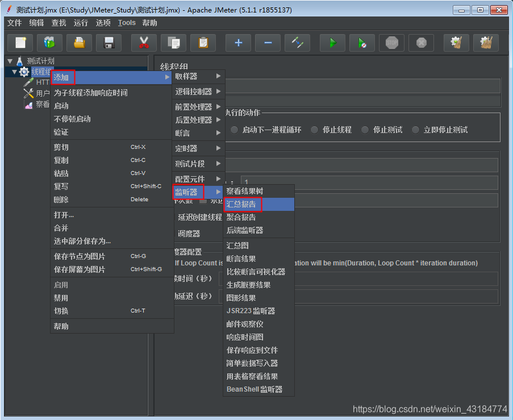Click the user variables tools icon
The image size is (513, 420).
(x=29, y=93)
